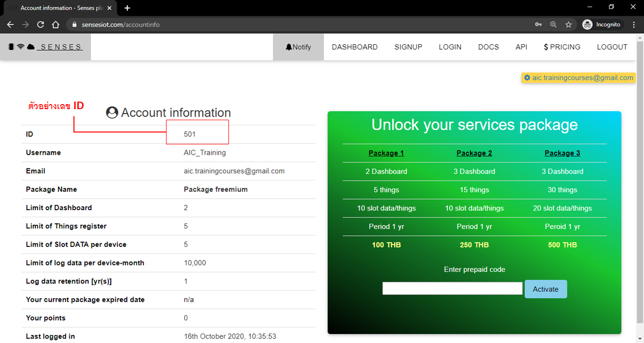
Task: Open the saved passwords key icon
Action: [x=538, y=25]
